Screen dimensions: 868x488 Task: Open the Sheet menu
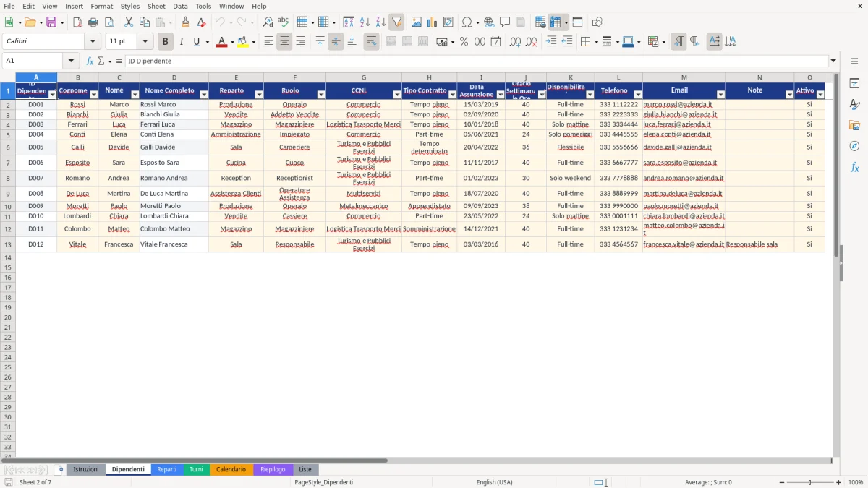coord(156,6)
